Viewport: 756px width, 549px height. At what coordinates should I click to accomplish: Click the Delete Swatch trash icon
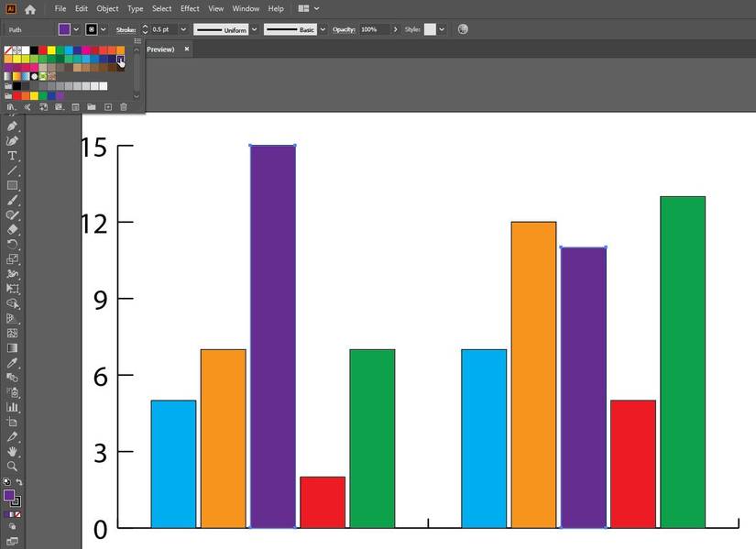[x=125, y=107]
